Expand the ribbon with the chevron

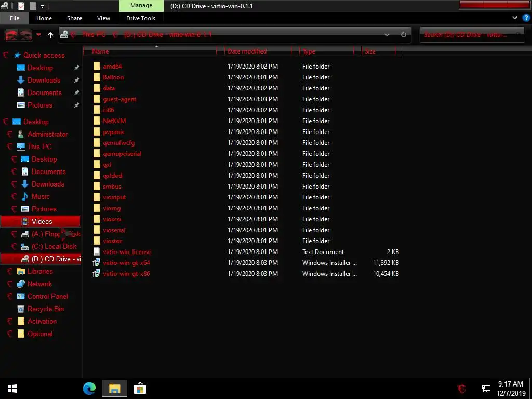click(515, 18)
